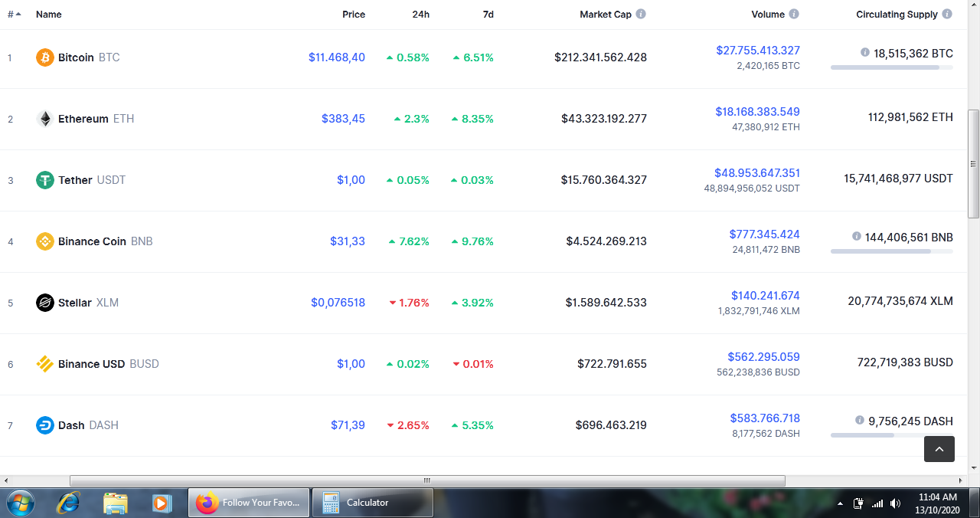
Task: Click Dash price $71,39
Action: (348, 425)
